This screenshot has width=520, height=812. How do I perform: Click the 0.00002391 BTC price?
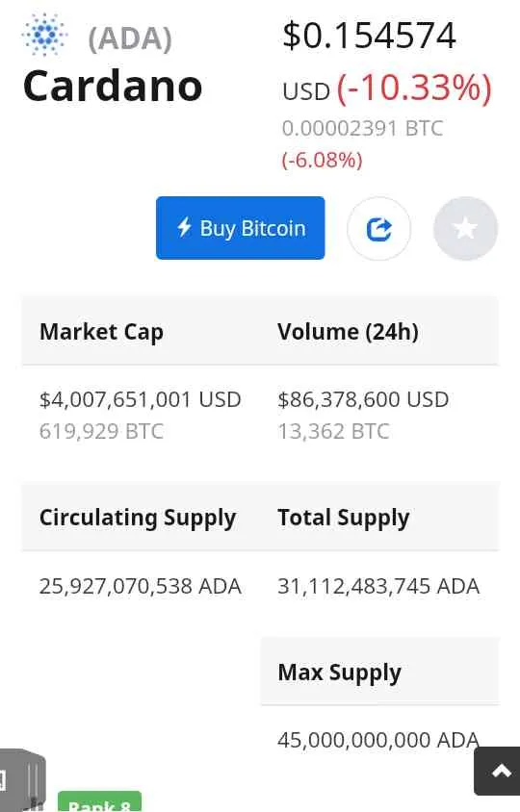pos(362,128)
